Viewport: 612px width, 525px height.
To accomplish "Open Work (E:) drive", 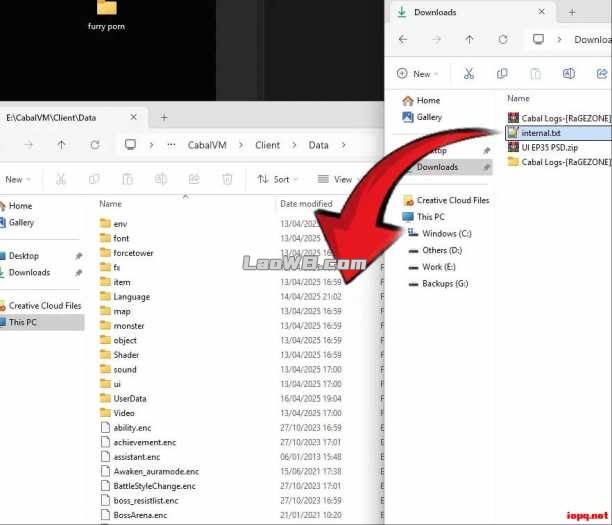I will click(x=432, y=267).
